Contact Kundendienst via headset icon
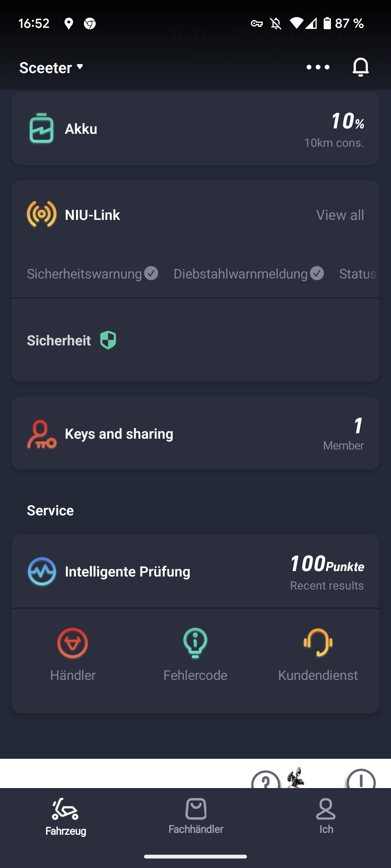This screenshot has width=391, height=868. tap(318, 643)
